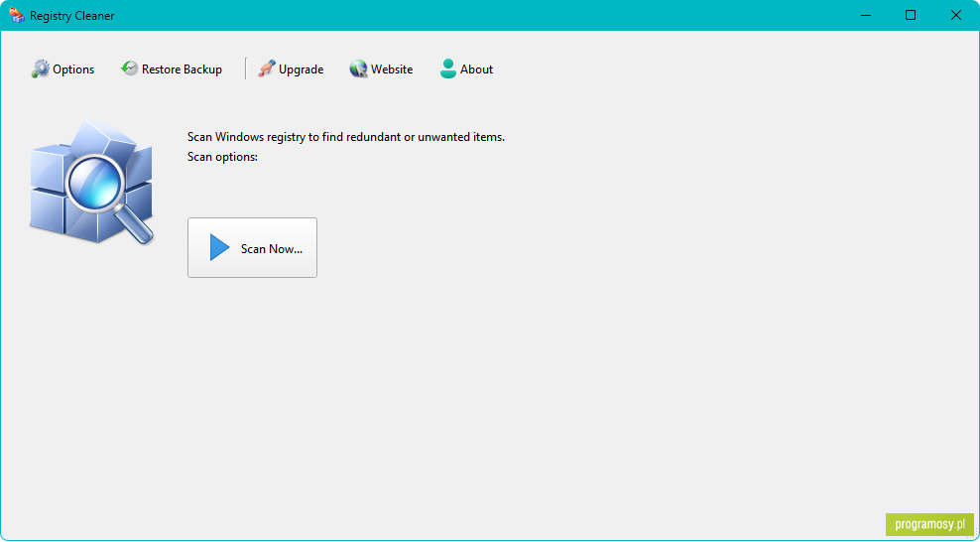Click the Options label in toolbar
This screenshot has height=542, width=980.
pyautogui.click(x=73, y=69)
